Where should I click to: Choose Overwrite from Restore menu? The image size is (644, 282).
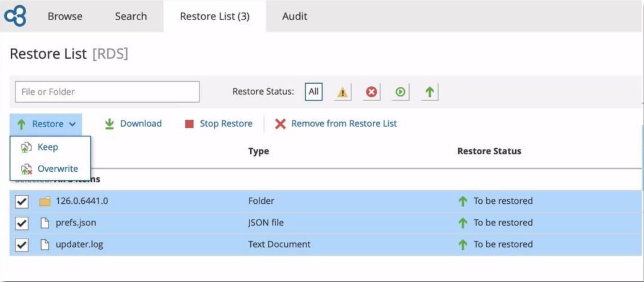pyautogui.click(x=50, y=169)
